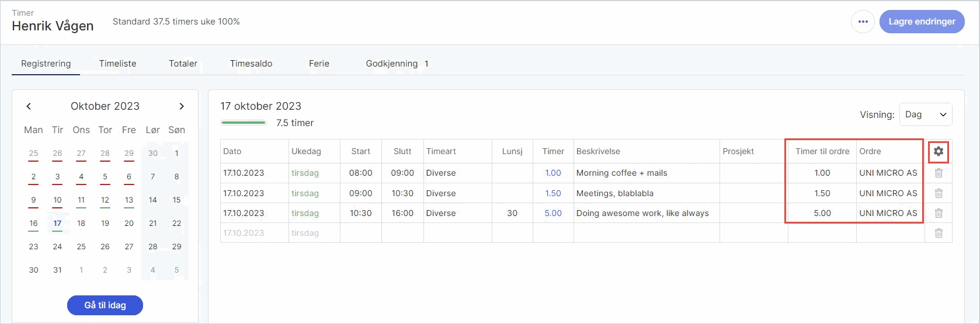
Task: Select 13 October in the calendar
Action: tap(129, 200)
